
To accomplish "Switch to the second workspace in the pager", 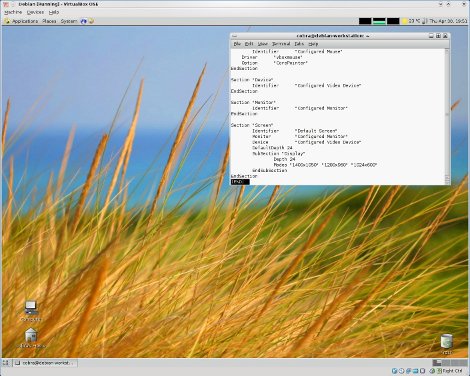I will (x=446, y=363).
